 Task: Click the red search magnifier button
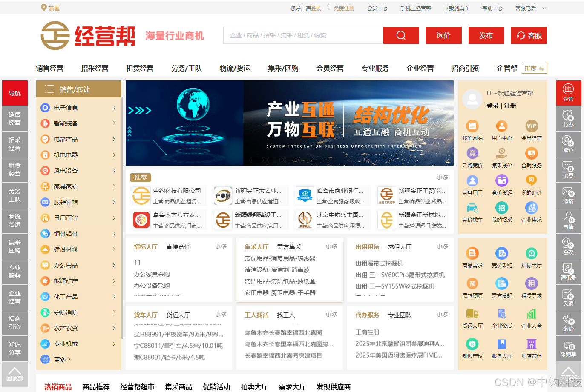[401, 35]
